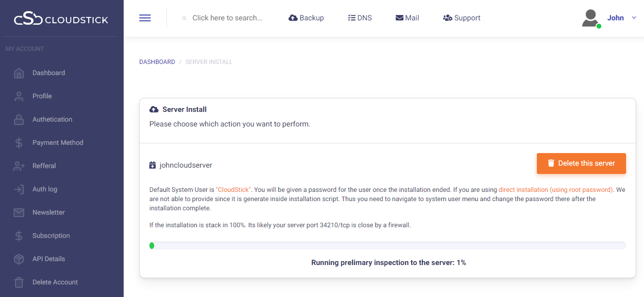644x297 pixels.
Task: Click the API Details box icon
Action: (19, 259)
